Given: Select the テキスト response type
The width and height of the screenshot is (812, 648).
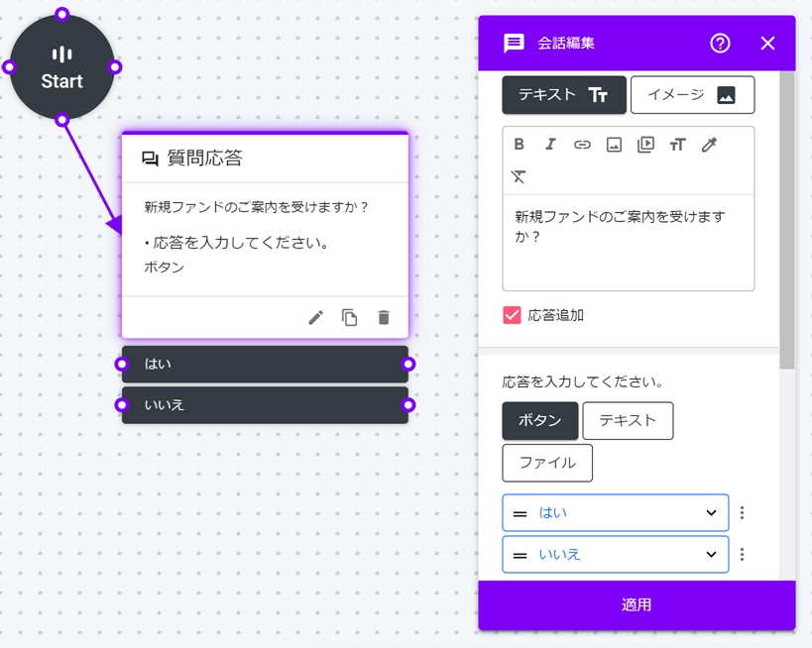Looking at the screenshot, I should tap(628, 421).
